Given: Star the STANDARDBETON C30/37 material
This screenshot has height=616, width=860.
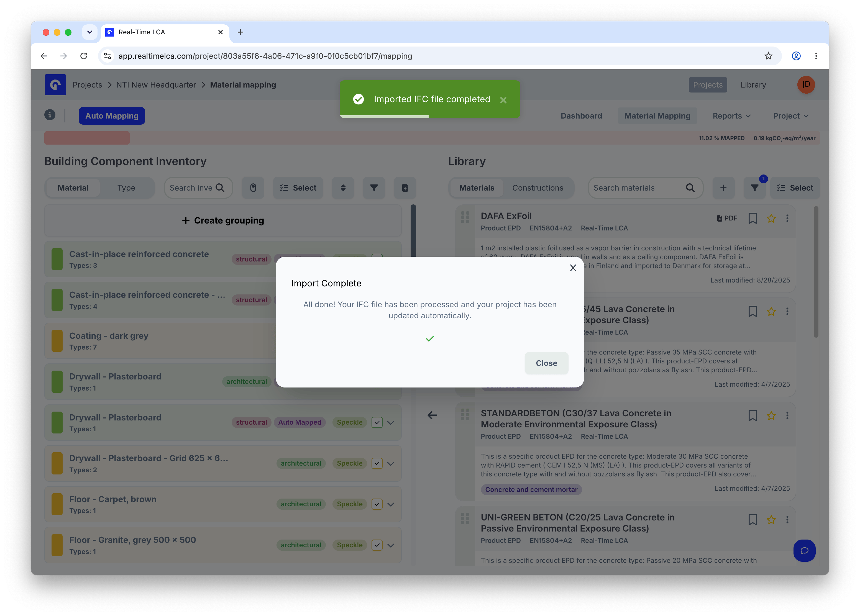Looking at the screenshot, I should 771,416.
